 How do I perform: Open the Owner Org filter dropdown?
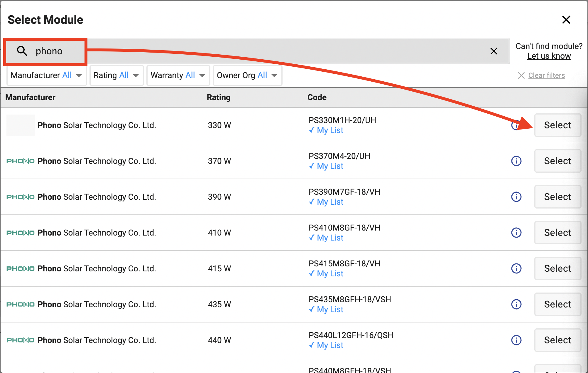click(x=247, y=75)
